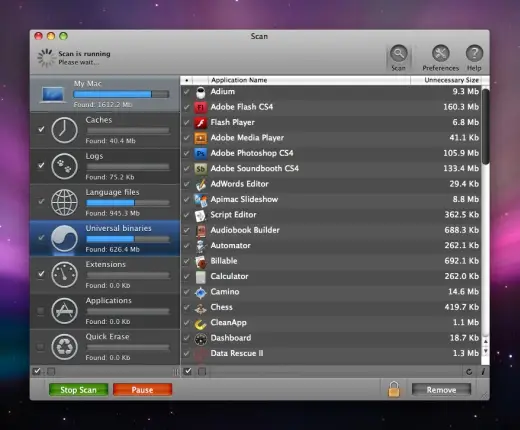The width and height of the screenshot is (520, 430).
Task: Sort by Application Name column header
Action: coord(309,80)
